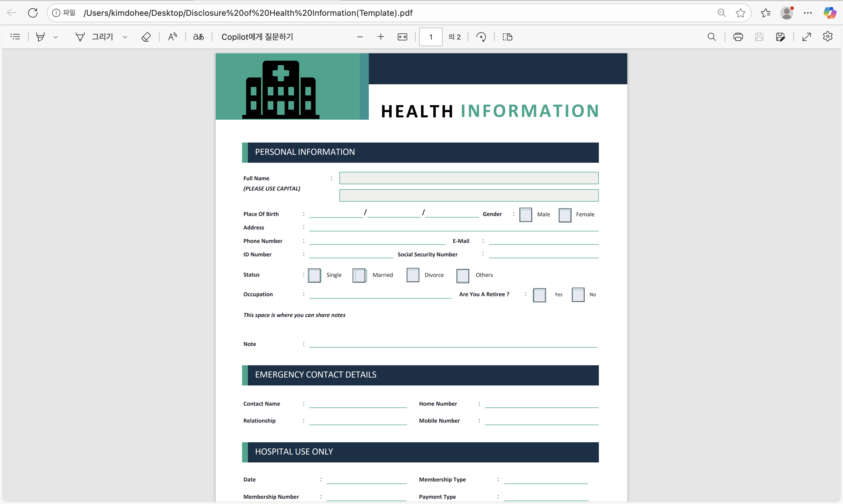Rotate the PDF page
Image resolution: width=843 pixels, height=504 pixels.
481,37
